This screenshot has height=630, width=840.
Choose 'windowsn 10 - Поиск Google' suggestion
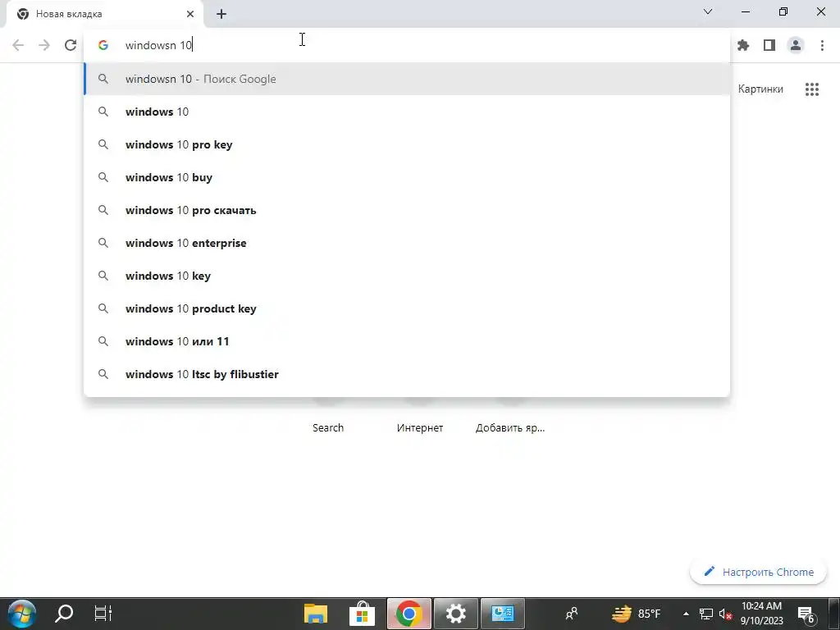407,79
